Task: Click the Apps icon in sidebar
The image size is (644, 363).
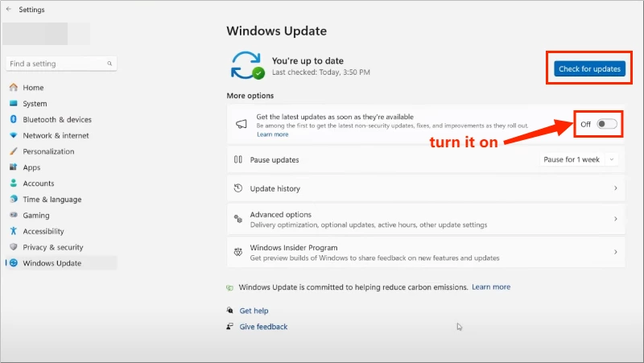Action: point(14,167)
